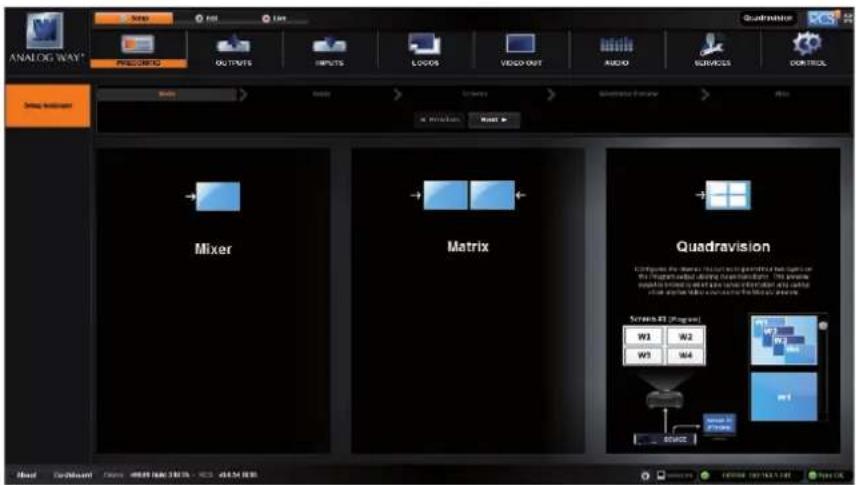Toggle fullscreen icon beside RCS logo
Viewport: 856px width, 485px height.
pyautogui.click(x=848, y=18)
